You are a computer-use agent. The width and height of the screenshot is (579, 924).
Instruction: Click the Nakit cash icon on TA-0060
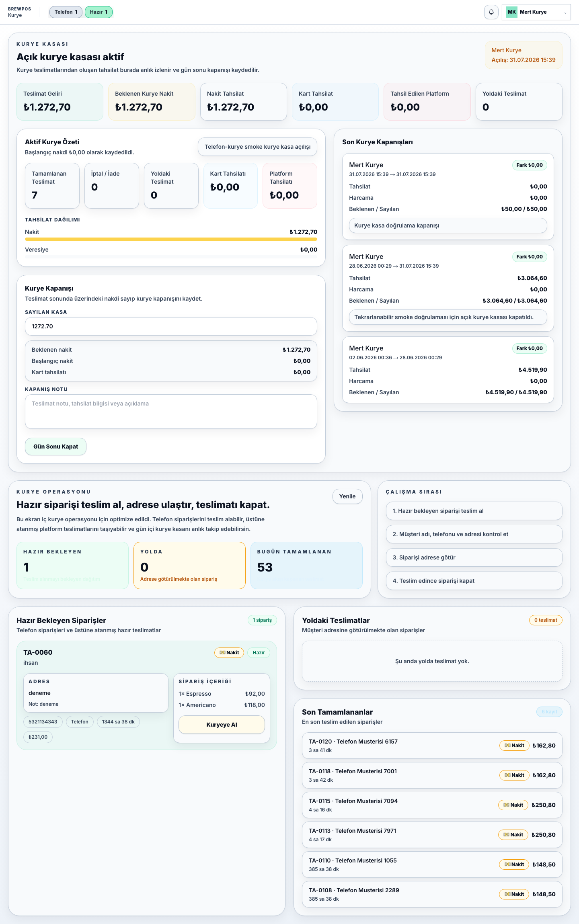pyautogui.click(x=222, y=653)
